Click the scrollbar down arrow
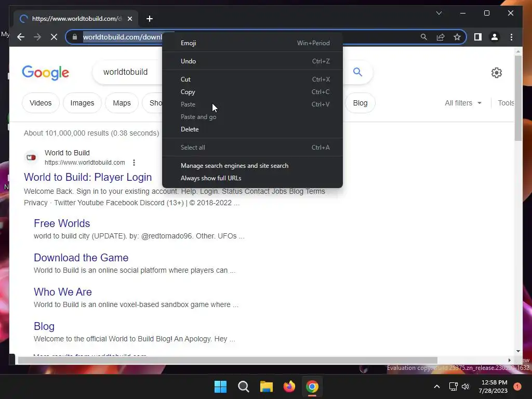The image size is (532, 399). pyautogui.click(x=518, y=351)
